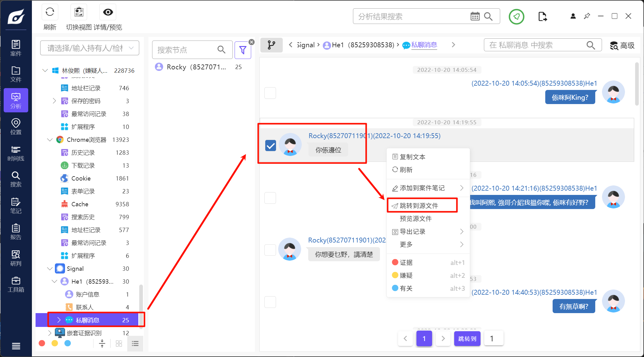Open the details/preview eye icon
Viewport: 644px width, 357px height.
point(108,12)
